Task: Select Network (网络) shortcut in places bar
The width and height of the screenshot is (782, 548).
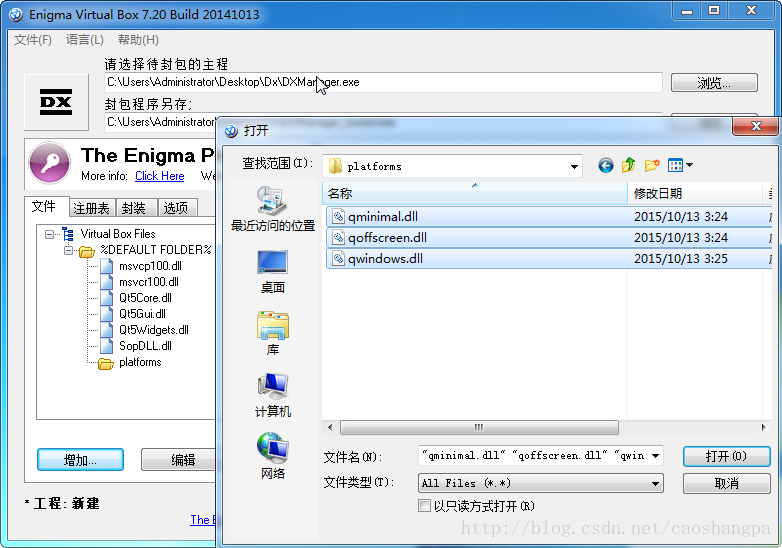Action: [x=272, y=457]
